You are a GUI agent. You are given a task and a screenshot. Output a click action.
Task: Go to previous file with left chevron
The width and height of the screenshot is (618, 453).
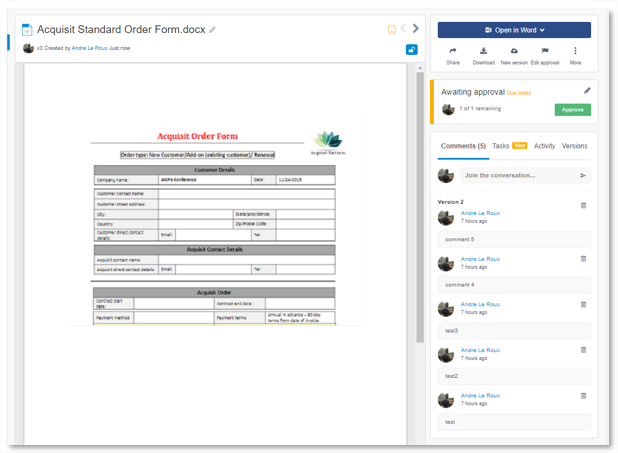403,28
